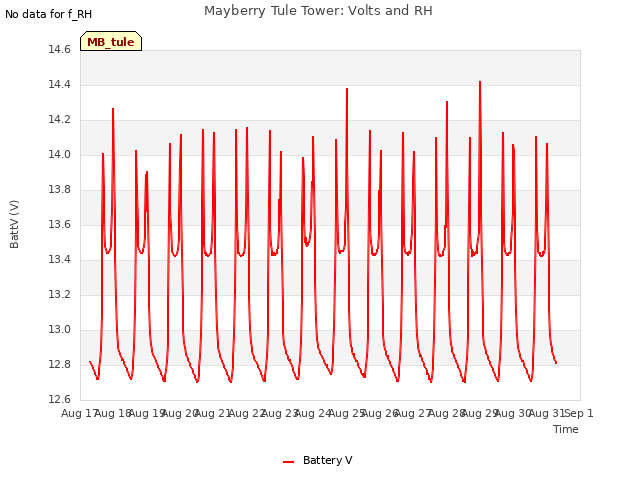Click the Sep 1 x-axis date label
This screenshot has width=640, height=480.
[x=579, y=413]
